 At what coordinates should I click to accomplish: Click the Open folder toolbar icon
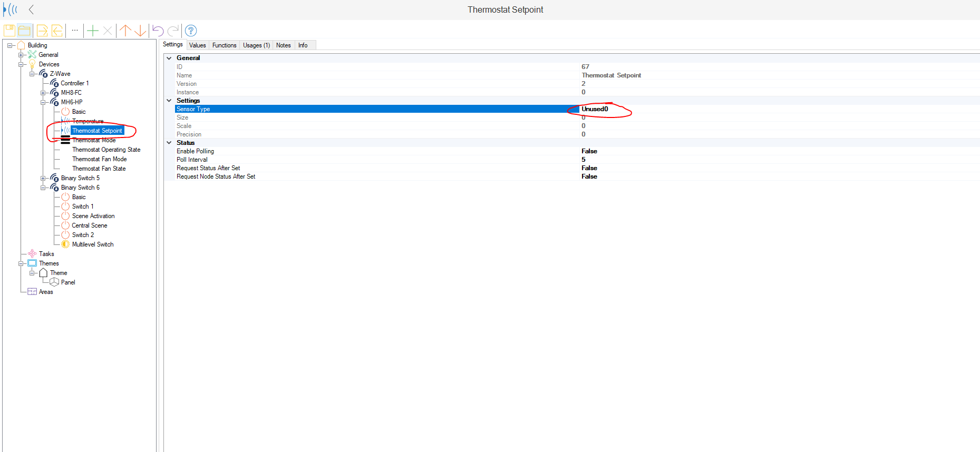point(24,31)
